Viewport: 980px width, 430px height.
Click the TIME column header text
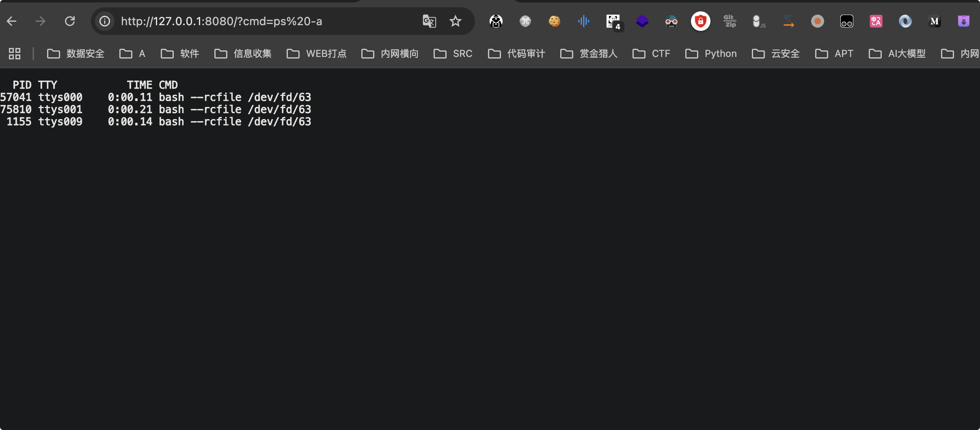[140, 85]
